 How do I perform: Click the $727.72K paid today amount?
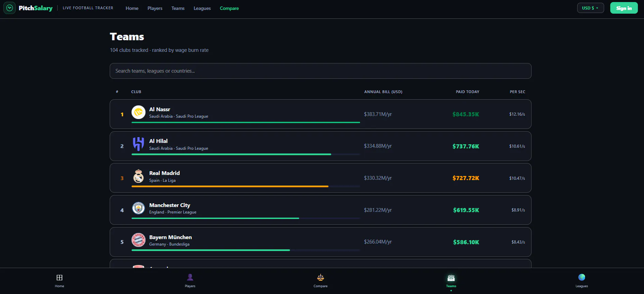tap(466, 178)
